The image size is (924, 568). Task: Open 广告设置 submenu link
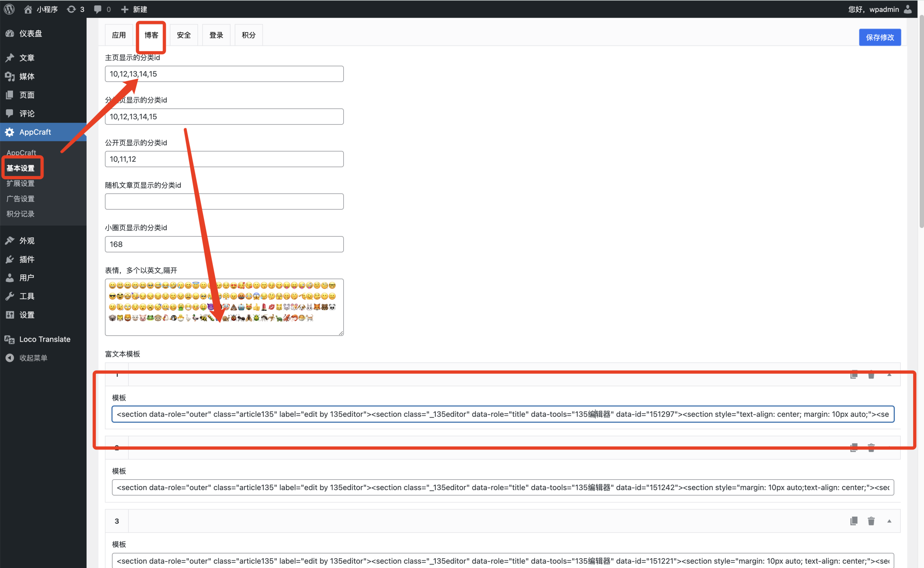[20, 199]
